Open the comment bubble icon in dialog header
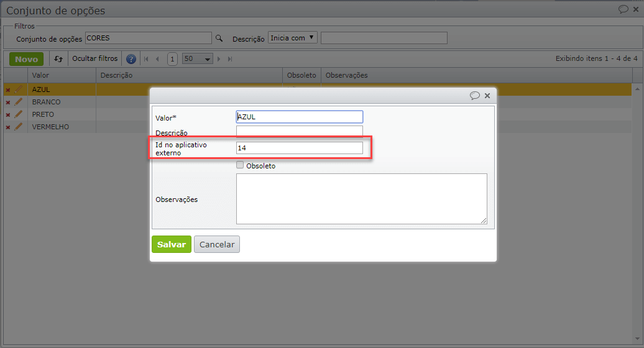This screenshot has width=644, height=348. (475, 96)
